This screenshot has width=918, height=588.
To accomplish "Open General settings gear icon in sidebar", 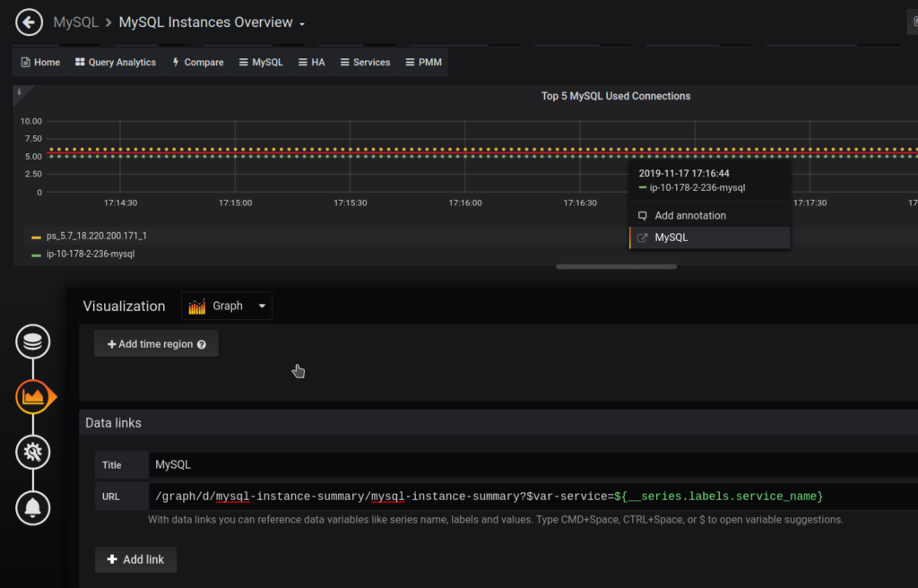I will click(x=33, y=452).
